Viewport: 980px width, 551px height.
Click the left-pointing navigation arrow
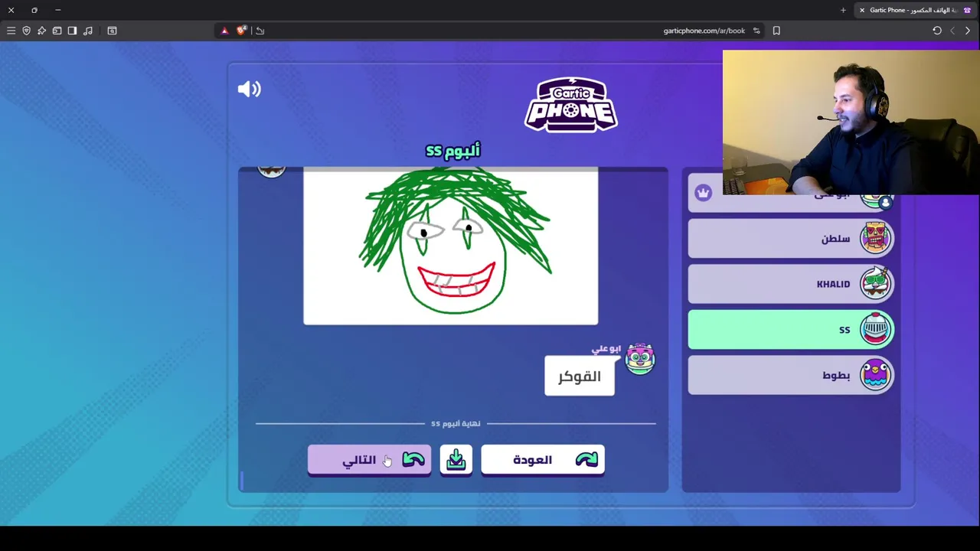pos(952,31)
